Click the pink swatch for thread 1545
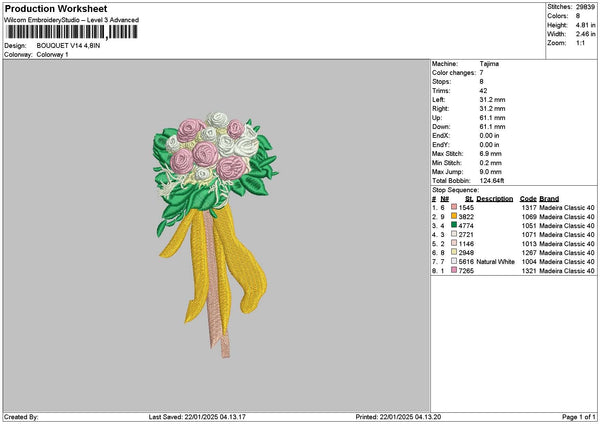This screenshot has width=600, height=424. (x=454, y=207)
